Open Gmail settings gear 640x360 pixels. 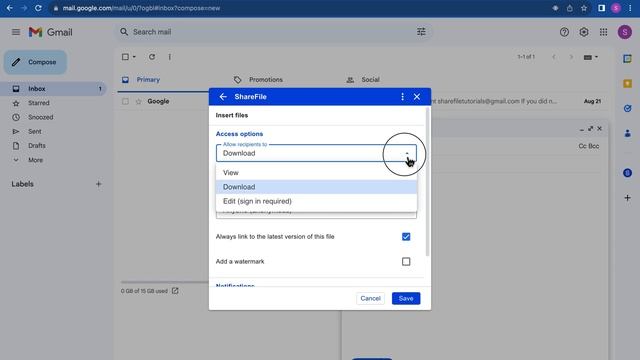(584, 32)
